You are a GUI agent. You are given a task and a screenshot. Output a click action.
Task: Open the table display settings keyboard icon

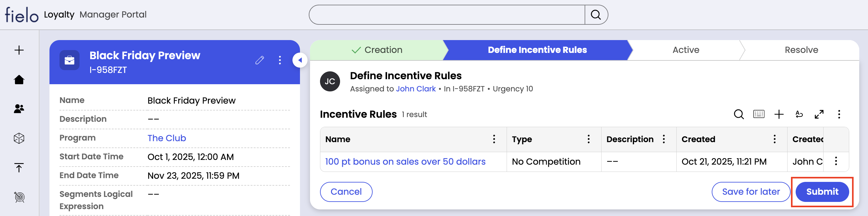[759, 115]
